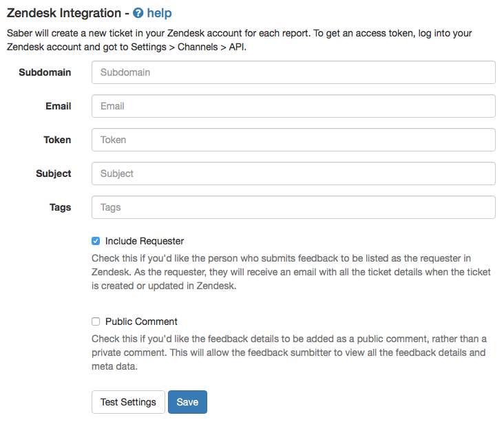504x422 pixels.
Task: Uncheck the Include Requester checkbox
Action: pos(96,241)
